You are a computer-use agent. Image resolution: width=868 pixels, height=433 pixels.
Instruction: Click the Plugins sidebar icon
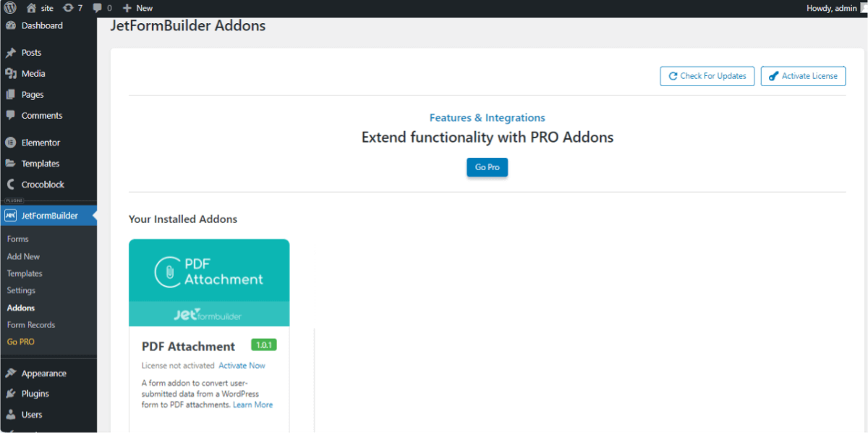(11, 394)
